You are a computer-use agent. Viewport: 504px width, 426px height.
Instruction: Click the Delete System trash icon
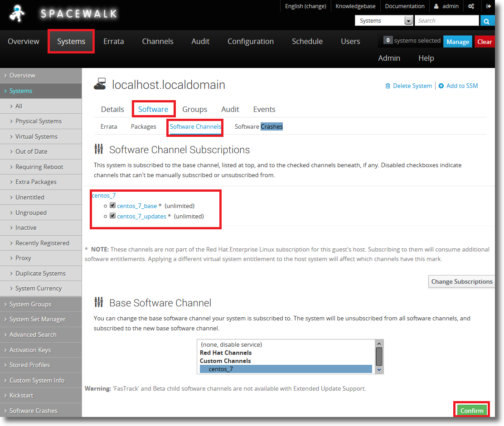click(x=388, y=86)
